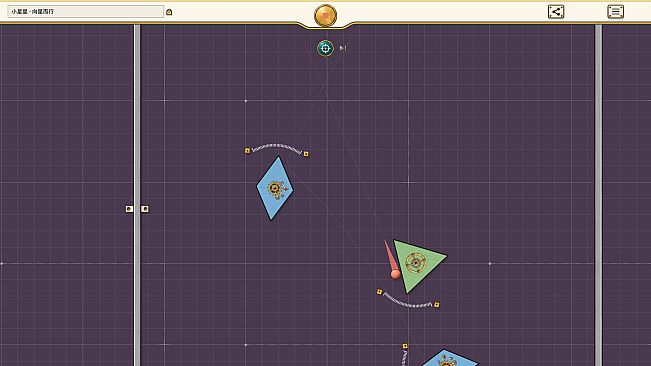Click the share icon in top bar
The height and width of the screenshot is (366, 651).
pyautogui.click(x=556, y=12)
